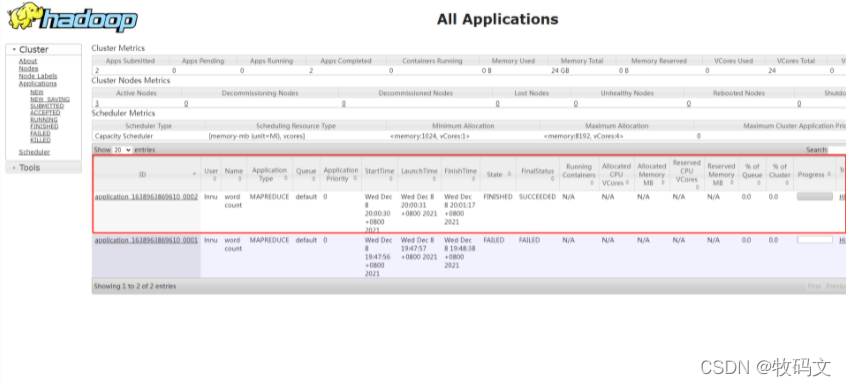Image resolution: width=846 pixels, height=386 pixels.
Task: Open the Rebooted Nodes count link
Action: tap(688, 103)
